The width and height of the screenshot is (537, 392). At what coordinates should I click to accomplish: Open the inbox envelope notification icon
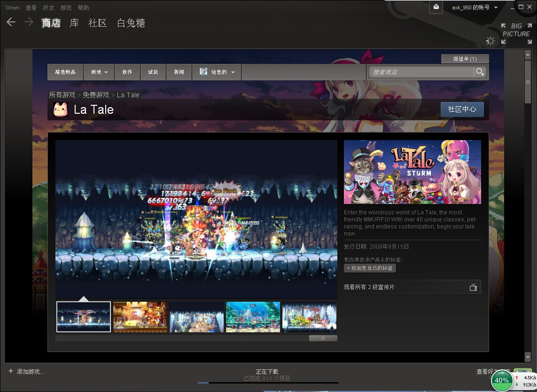tap(436, 7)
